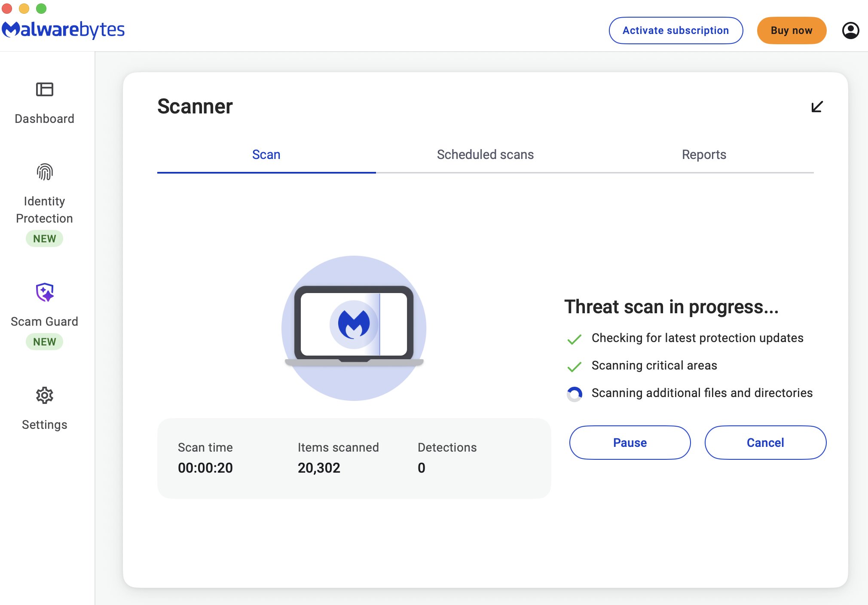Click 'Checking for latest protection updates' text
868x605 pixels.
697,338
